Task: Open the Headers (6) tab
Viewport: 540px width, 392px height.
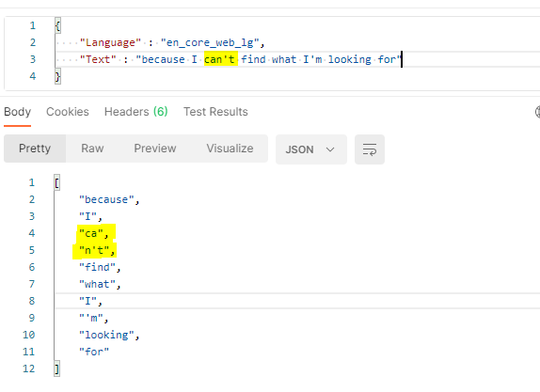Action: point(136,112)
